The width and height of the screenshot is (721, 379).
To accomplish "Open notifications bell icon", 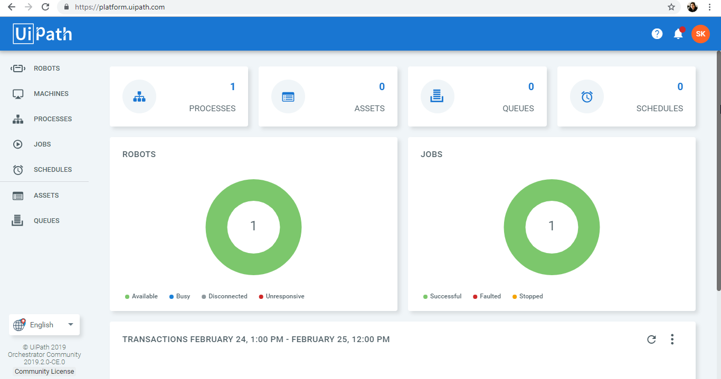I will [x=679, y=34].
